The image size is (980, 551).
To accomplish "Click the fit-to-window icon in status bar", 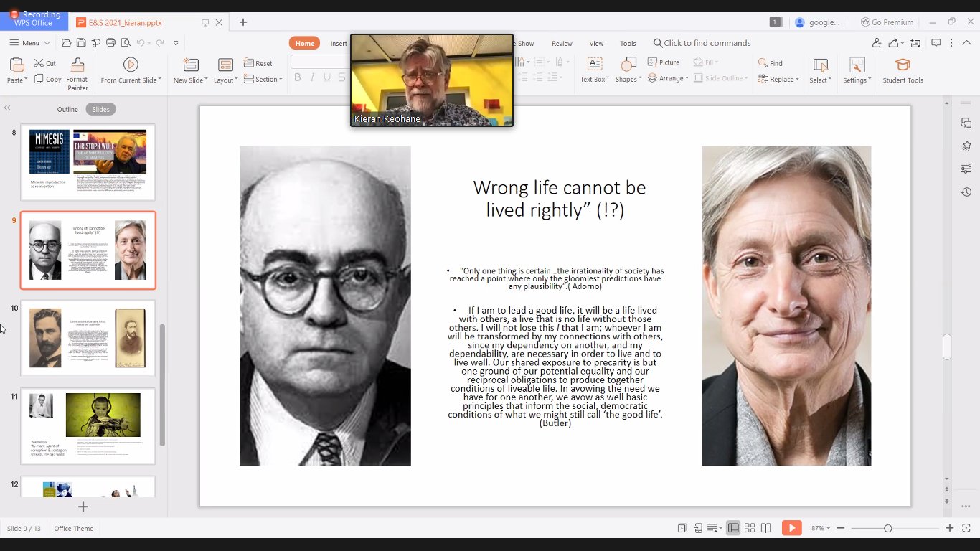I will point(966,528).
